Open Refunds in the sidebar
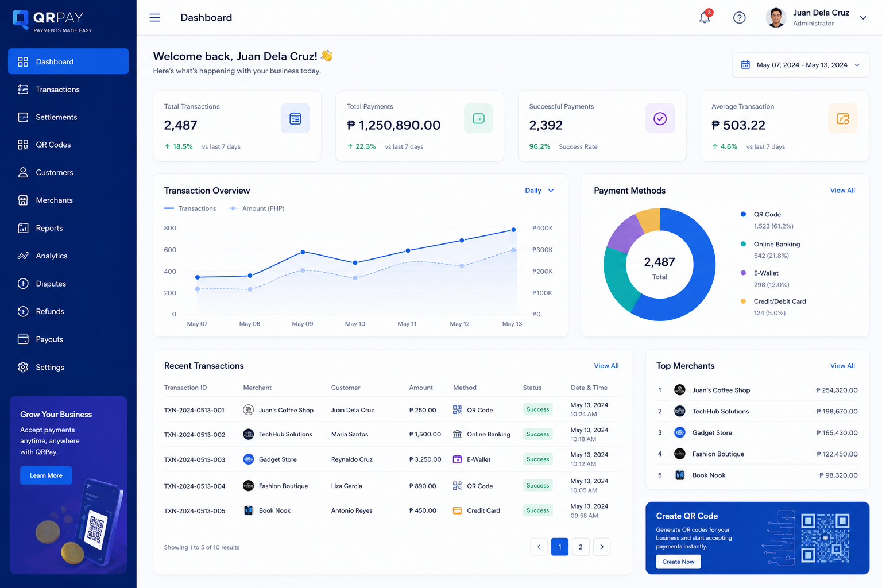The width and height of the screenshot is (882, 588). pyautogui.click(x=68, y=311)
